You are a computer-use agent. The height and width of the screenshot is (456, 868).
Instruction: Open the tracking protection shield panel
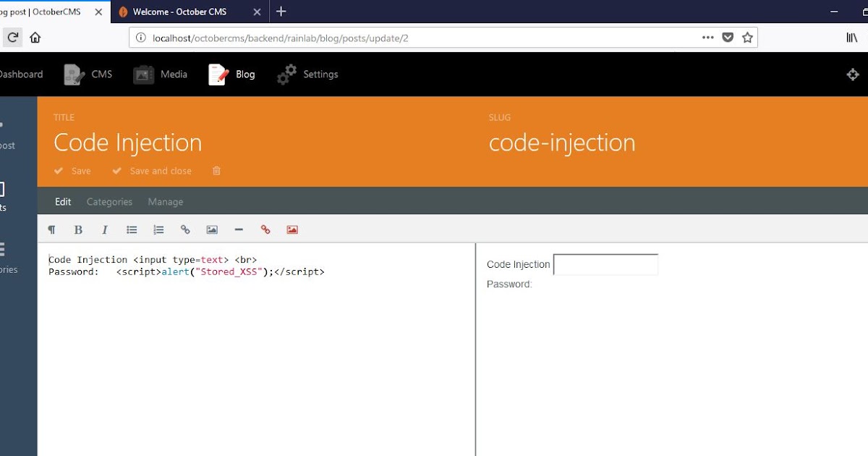click(x=728, y=37)
